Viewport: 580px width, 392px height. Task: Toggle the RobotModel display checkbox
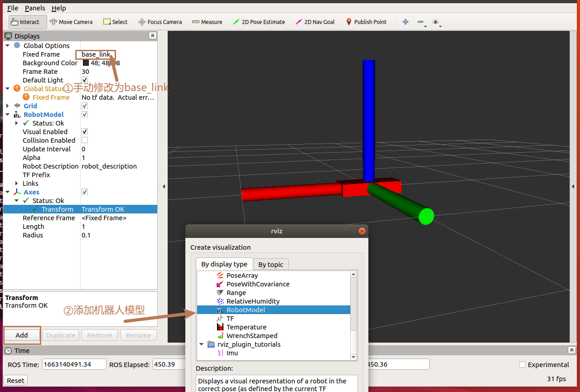pos(85,115)
